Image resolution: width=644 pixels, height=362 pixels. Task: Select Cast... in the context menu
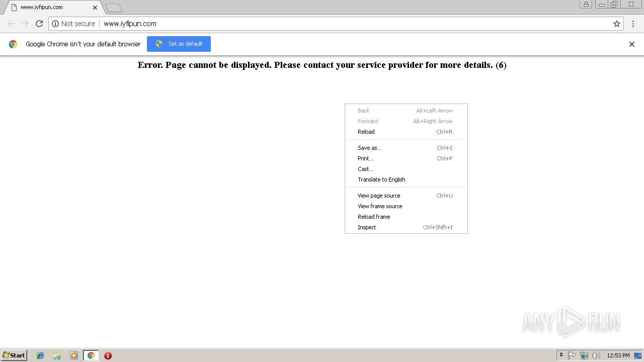pyautogui.click(x=406, y=169)
